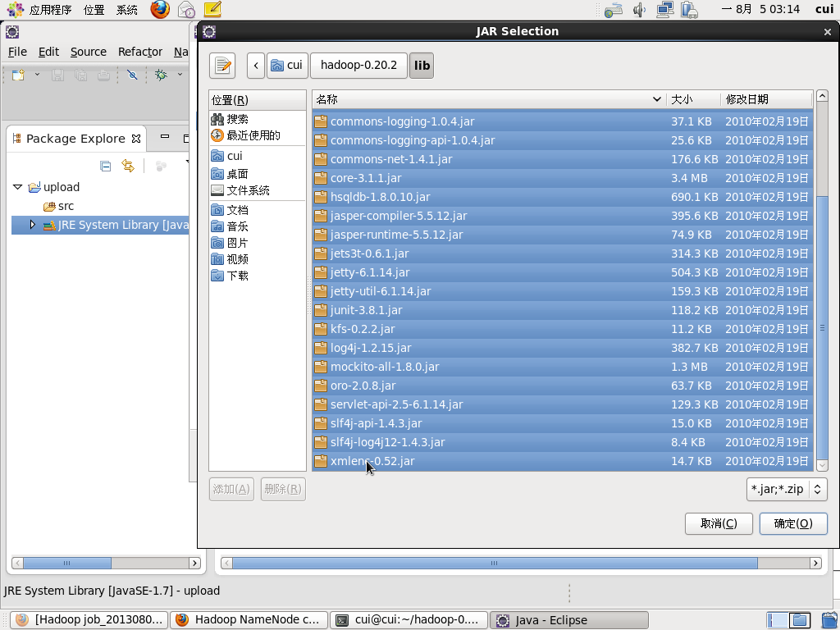Select File System (文件系统) place
This screenshot has height=630, width=840.
coord(257,190)
